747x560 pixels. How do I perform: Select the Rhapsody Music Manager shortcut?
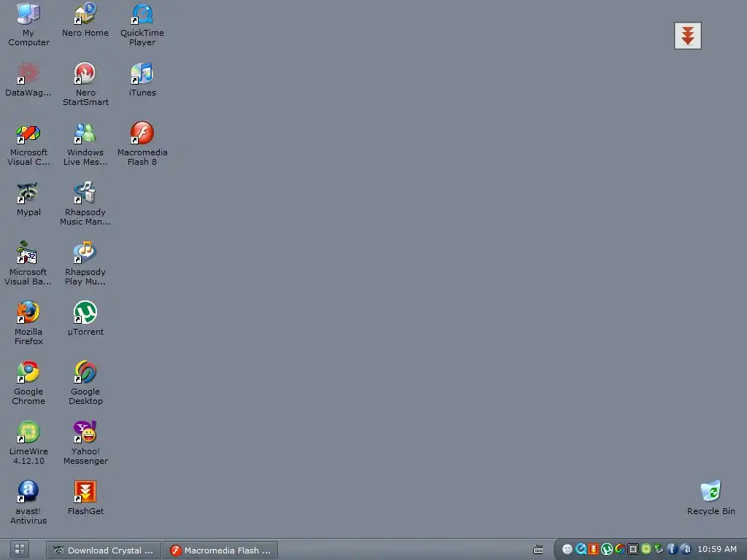(x=85, y=204)
